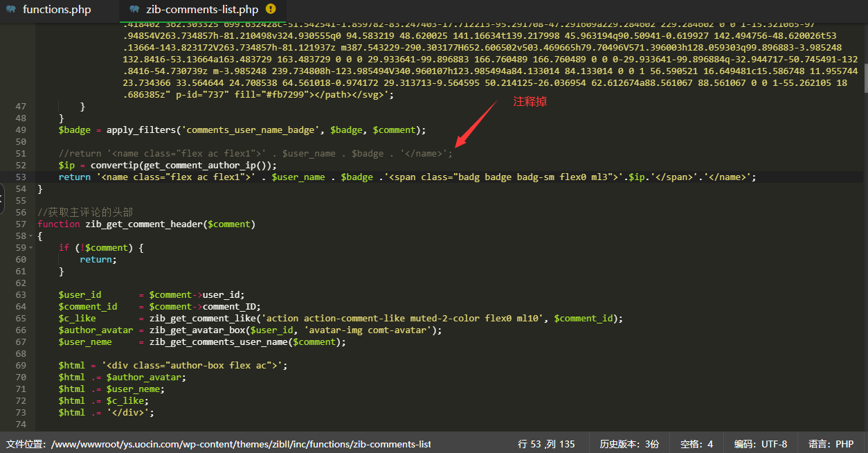Select the zib-comments-list.php tab
This screenshot has height=453, width=868.
202,10
